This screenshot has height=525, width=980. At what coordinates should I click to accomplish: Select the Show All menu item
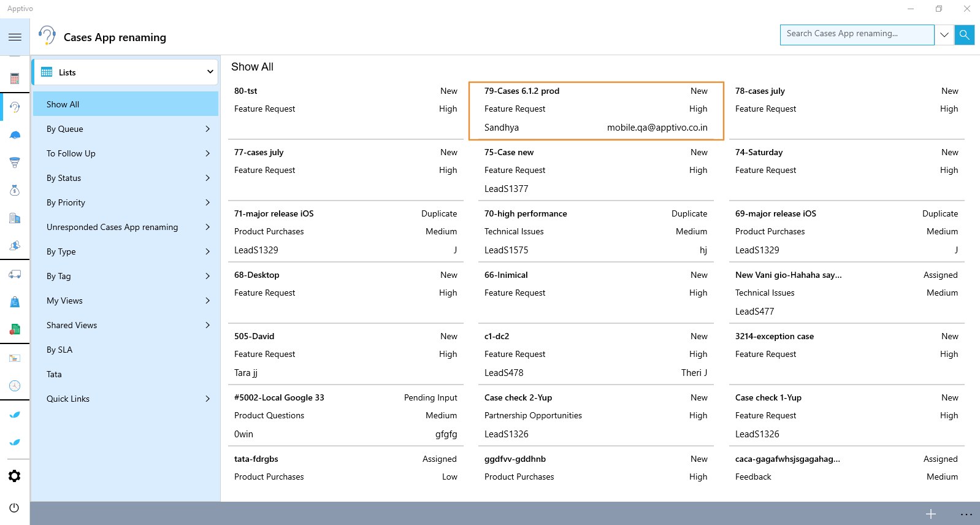tap(126, 104)
